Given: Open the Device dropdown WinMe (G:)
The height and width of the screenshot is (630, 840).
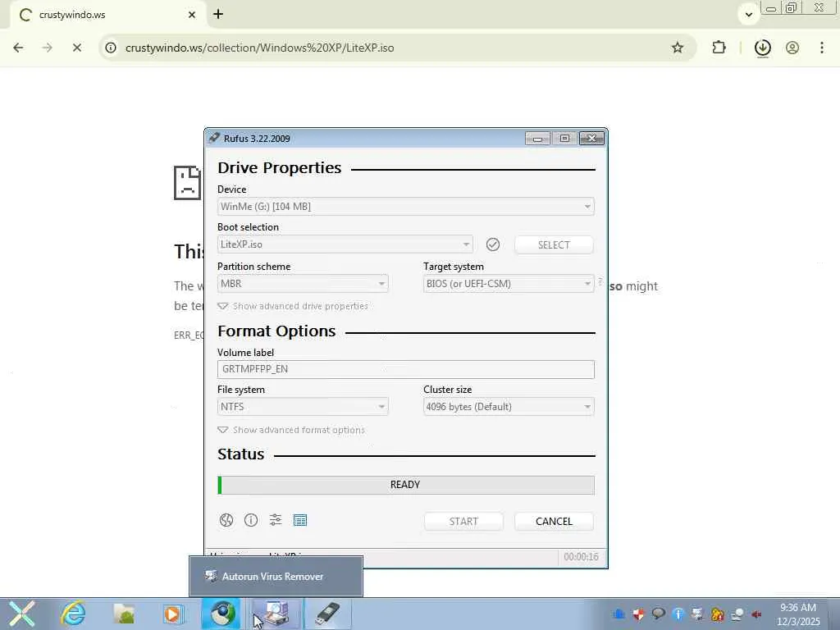Looking at the screenshot, I should pyautogui.click(x=405, y=207).
